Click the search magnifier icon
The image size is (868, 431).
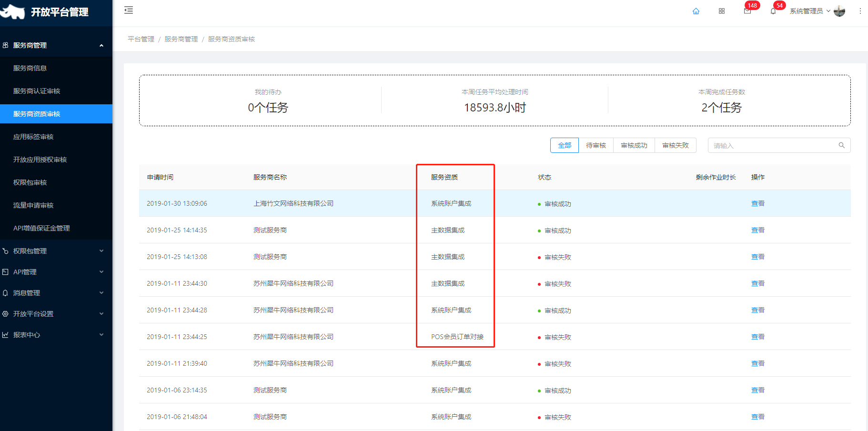(x=842, y=145)
